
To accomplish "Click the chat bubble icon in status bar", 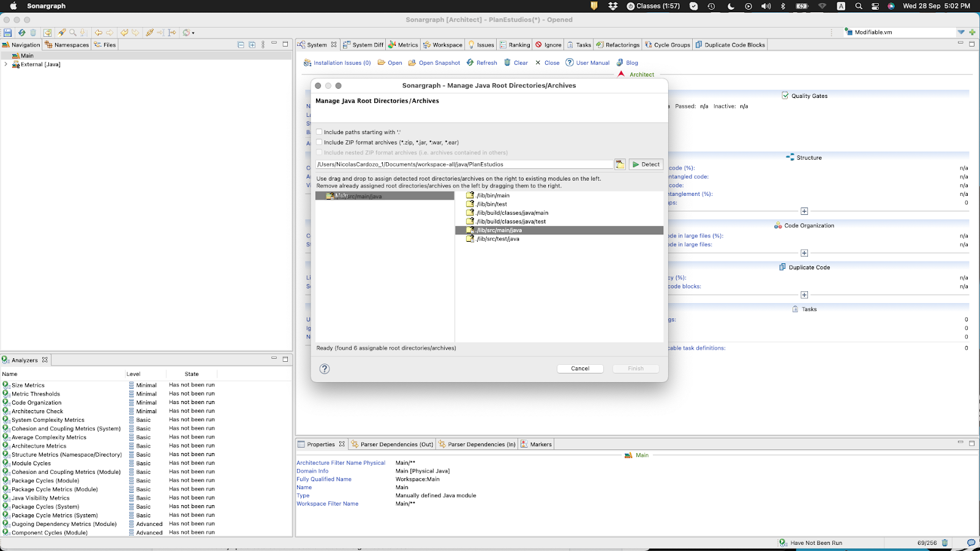I will (x=971, y=542).
